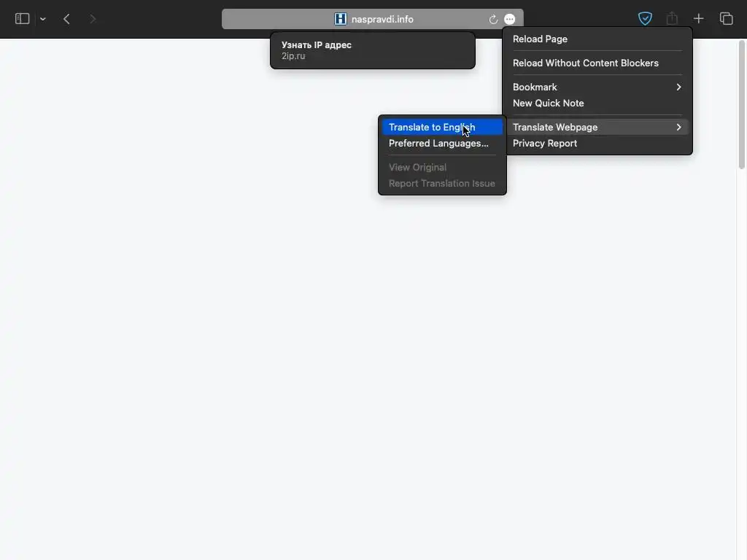Open the privacy shield icon
This screenshot has width=747, height=560.
(645, 18)
